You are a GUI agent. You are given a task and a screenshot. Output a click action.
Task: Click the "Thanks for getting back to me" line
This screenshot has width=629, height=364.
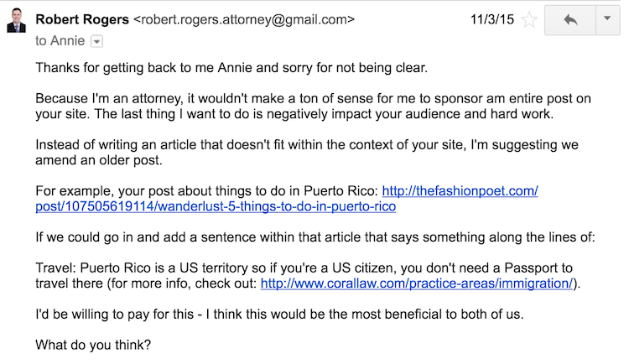231,67
